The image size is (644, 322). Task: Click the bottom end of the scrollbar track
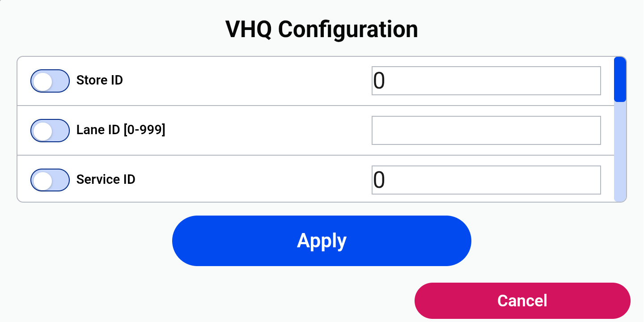620,197
